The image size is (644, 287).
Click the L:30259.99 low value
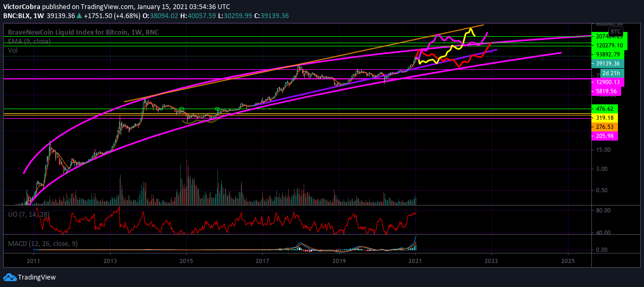pyautogui.click(x=235, y=16)
